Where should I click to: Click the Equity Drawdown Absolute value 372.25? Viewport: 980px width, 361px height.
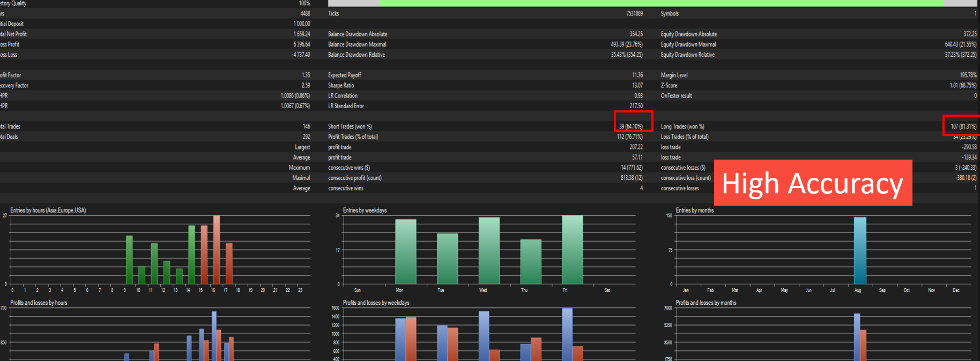point(970,34)
